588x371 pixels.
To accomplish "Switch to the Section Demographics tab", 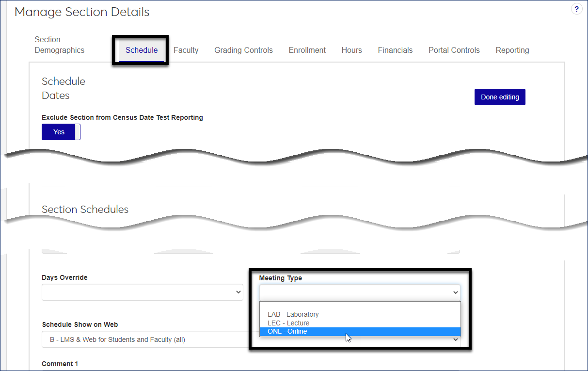I will (59, 45).
